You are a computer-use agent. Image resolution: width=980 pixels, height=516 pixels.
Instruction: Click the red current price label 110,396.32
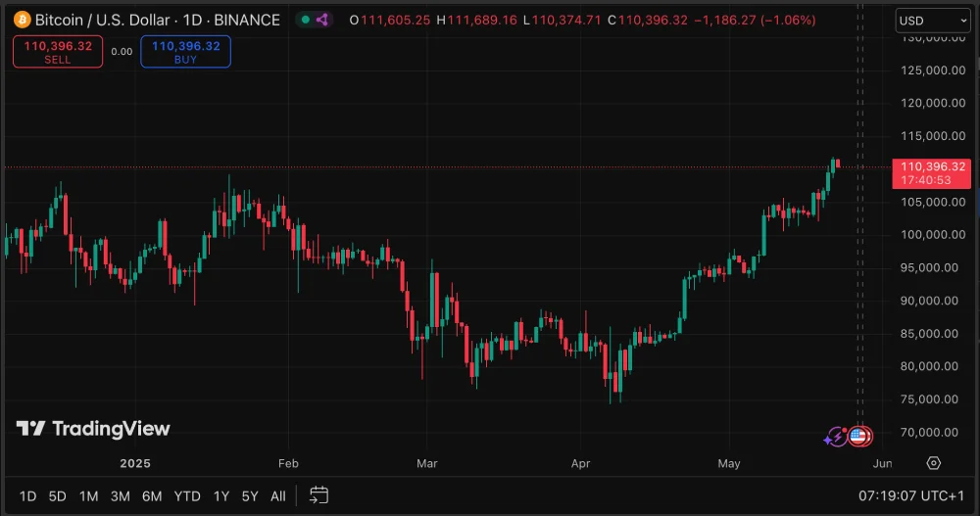pos(932,173)
